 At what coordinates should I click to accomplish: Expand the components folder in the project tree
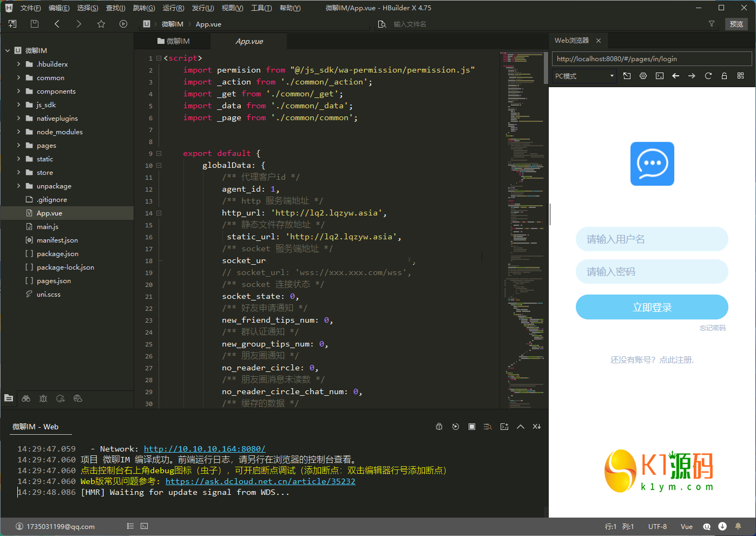[19, 91]
